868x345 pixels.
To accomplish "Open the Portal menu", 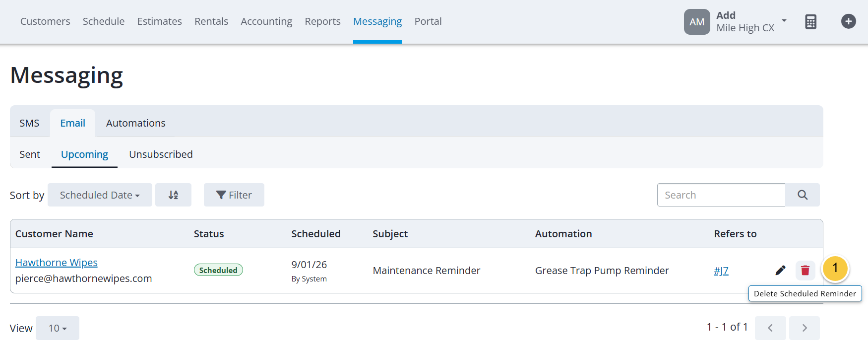I will coord(428,21).
